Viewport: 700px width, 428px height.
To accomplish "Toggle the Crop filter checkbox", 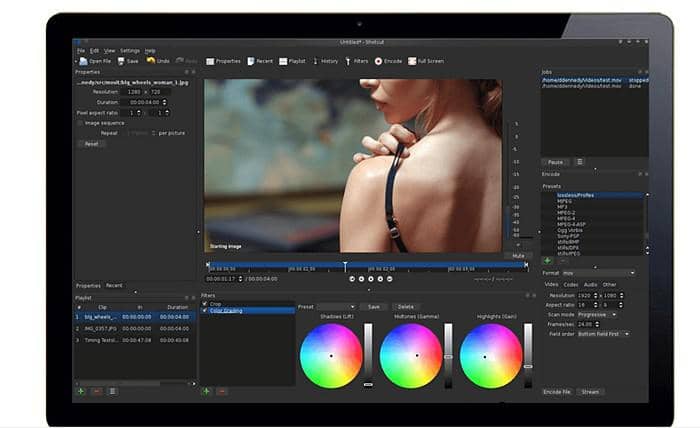I will coord(204,303).
